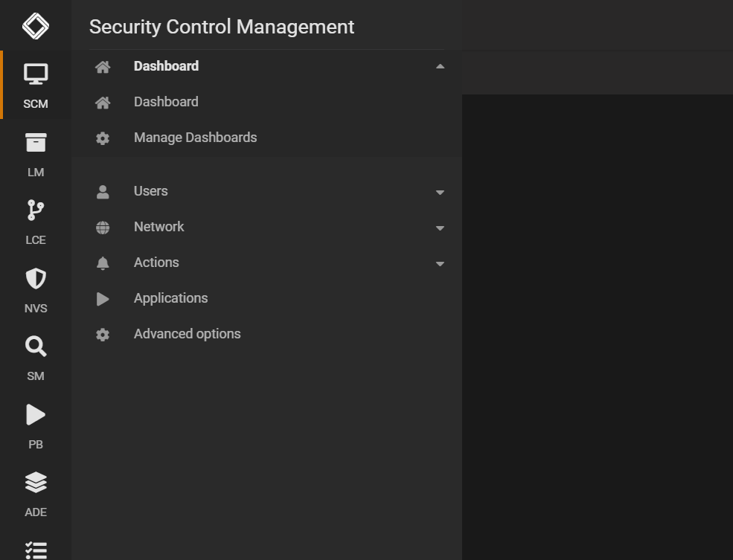Image resolution: width=733 pixels, height=560 pixels.
Task: Click the house icon beside the Dashboard sub-item
Action: click(103, 103)
